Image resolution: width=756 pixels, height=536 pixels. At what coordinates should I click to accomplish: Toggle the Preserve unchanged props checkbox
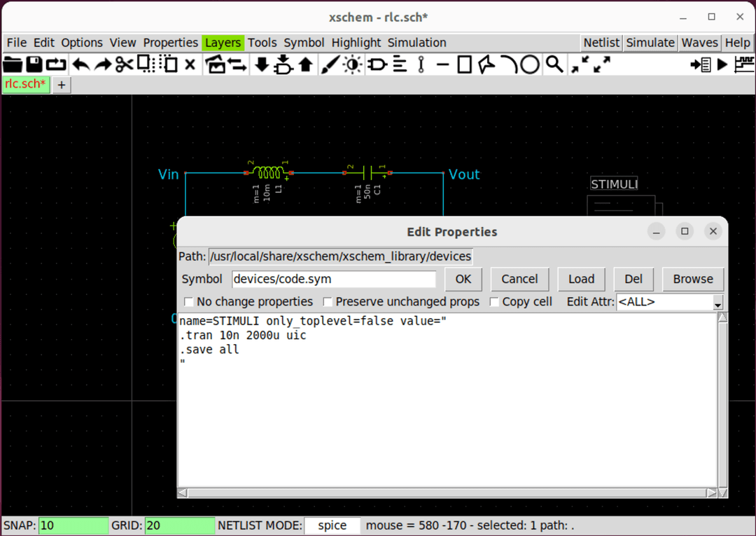click(x=328, y=302)
